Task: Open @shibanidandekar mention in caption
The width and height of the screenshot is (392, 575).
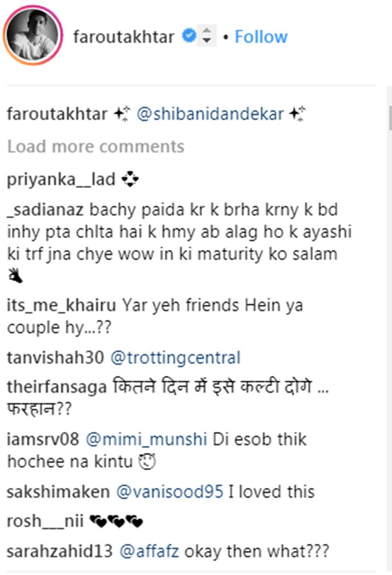Action: click(x=210, y=114)
